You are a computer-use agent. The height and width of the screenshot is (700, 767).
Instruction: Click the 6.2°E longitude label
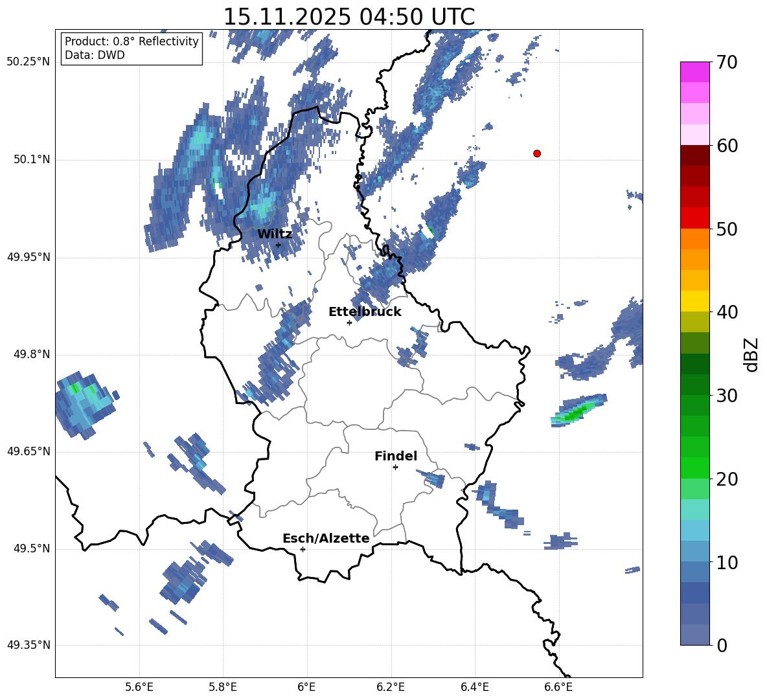click(391, 687)
